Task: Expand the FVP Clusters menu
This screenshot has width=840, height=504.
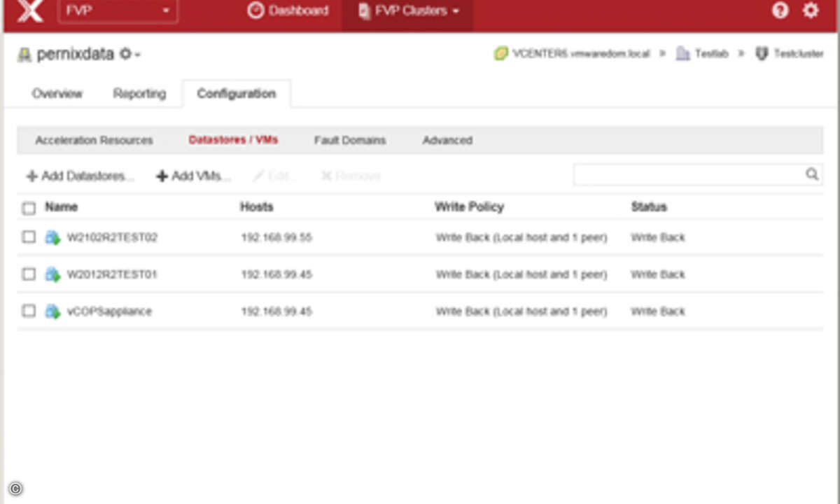Action: pos(408,11)
